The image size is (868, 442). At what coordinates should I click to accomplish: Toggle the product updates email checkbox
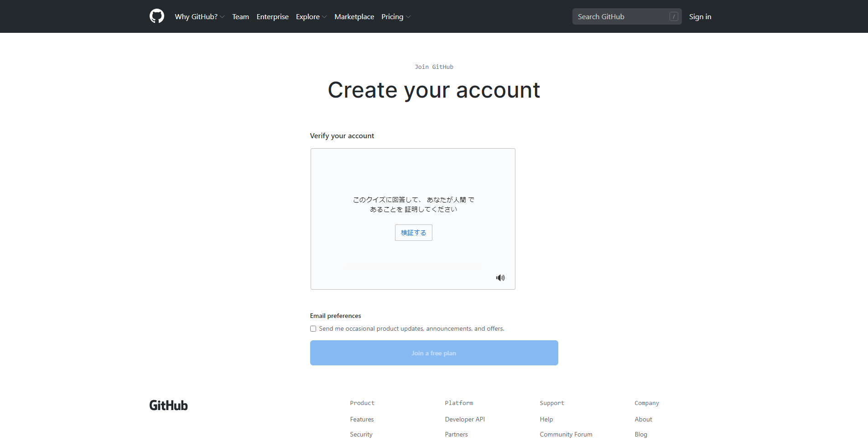(x=313, y=328)
